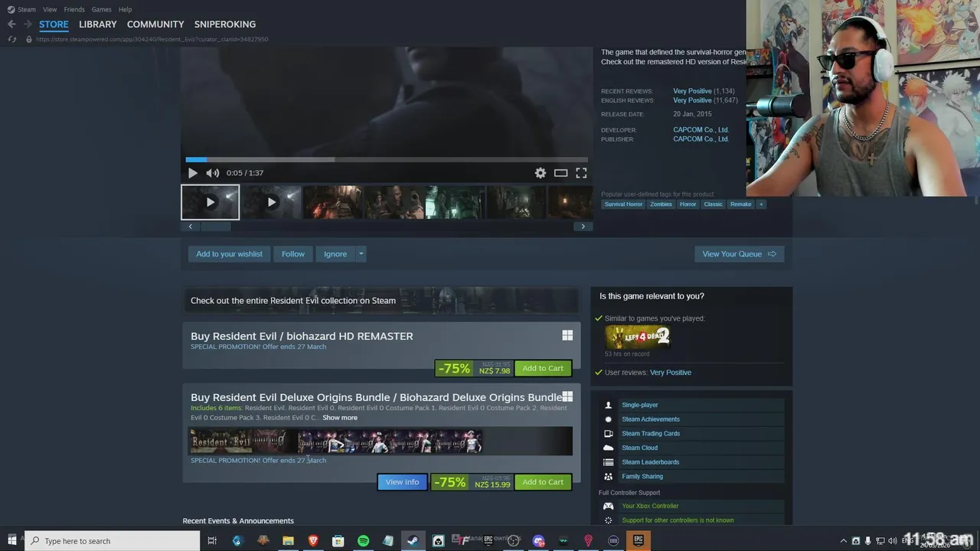Click View Your Queue button
Image resolution: width=980 pixels, height=551 pixels.
point(739,254)
